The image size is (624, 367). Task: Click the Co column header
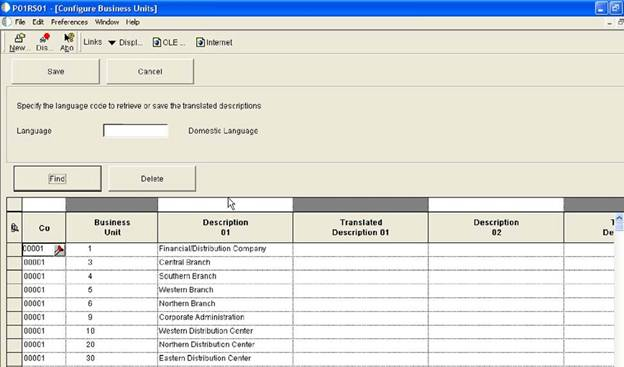(x=44, y=228)
